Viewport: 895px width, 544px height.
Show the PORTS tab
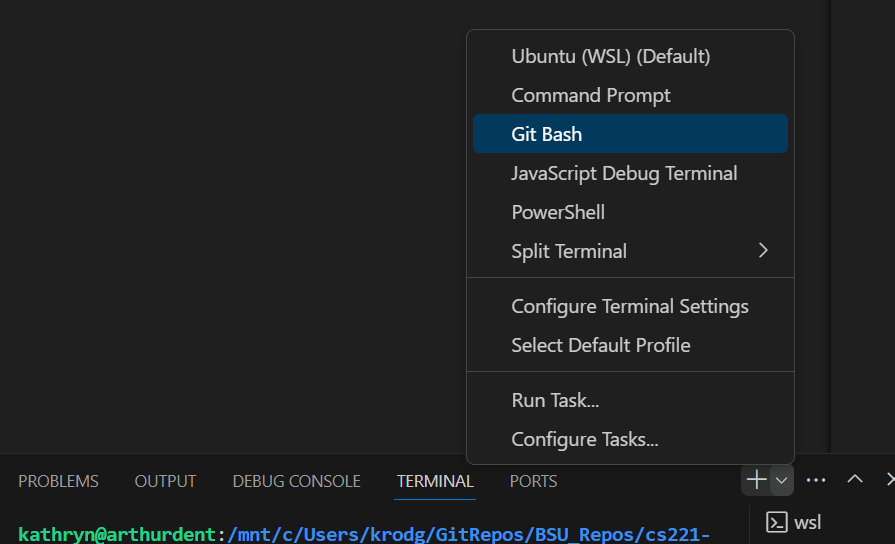tap(533, 481)
